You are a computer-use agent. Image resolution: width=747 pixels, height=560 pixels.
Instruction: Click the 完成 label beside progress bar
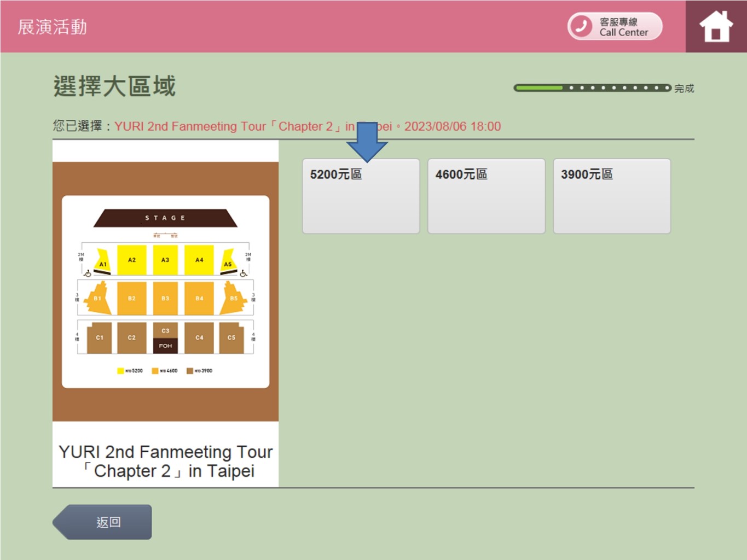[685, 88]
